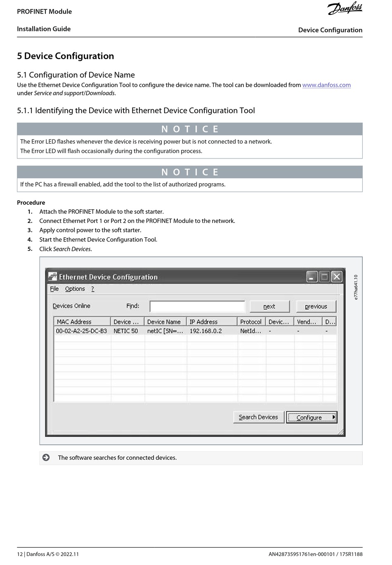Screen dimensions: 392x565
Task: Click the Search Devices button
Action: point(259,417)
